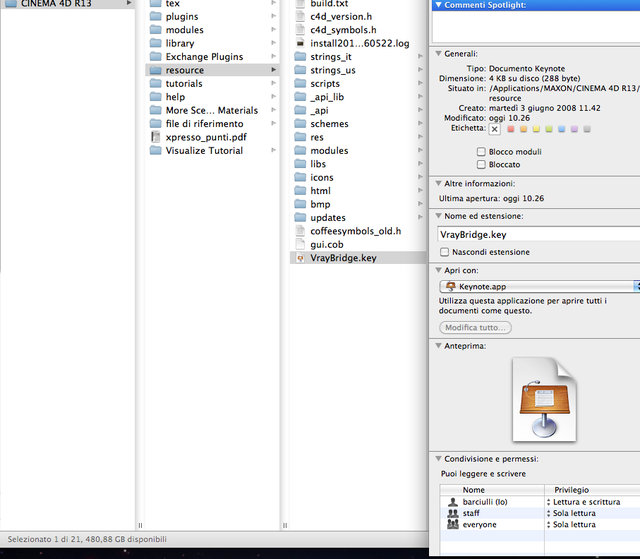The image size is (640, 559).
Task: Apply the yellow label color
Action: click(x=536, y=129)
